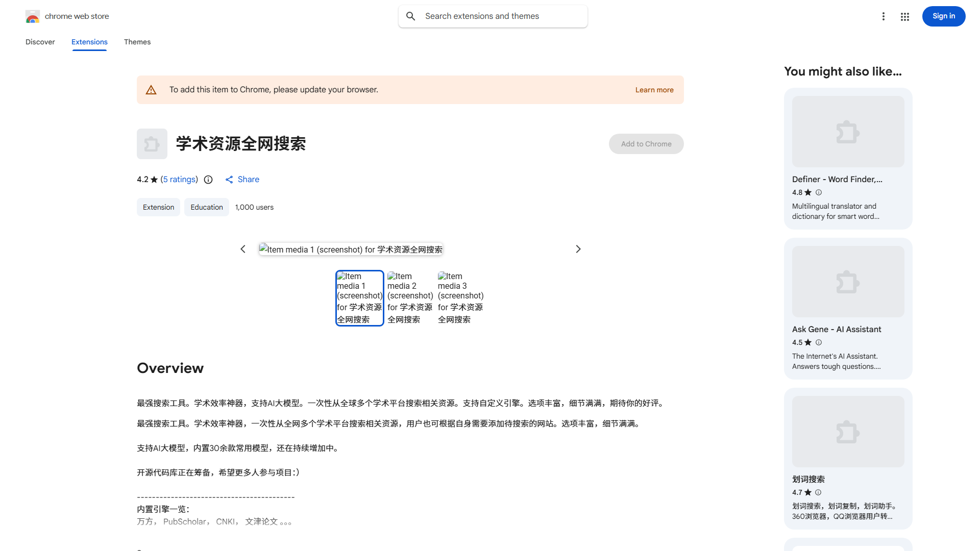Click the info icon on the 划词搜索 card
This screenshot has height=551, width=980.
click(x=818, y=492)
